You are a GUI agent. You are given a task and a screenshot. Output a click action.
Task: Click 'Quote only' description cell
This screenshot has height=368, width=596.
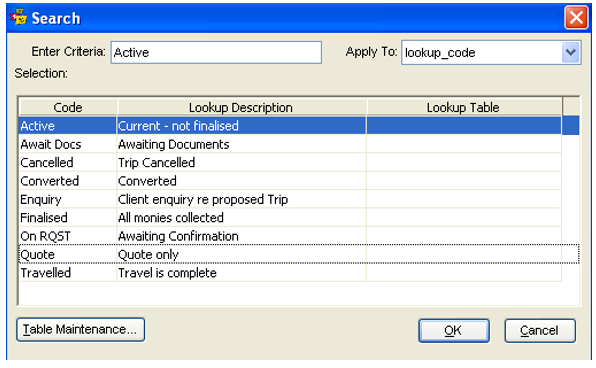click(241, 254)
